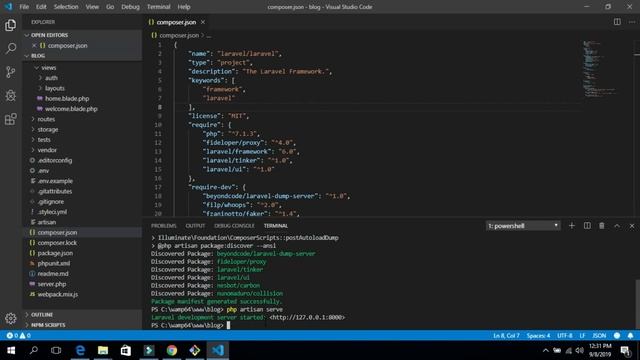This screenshot has height=360, width=640.
Task: Click errors and warnings status indicator
Action: (18, 336)
